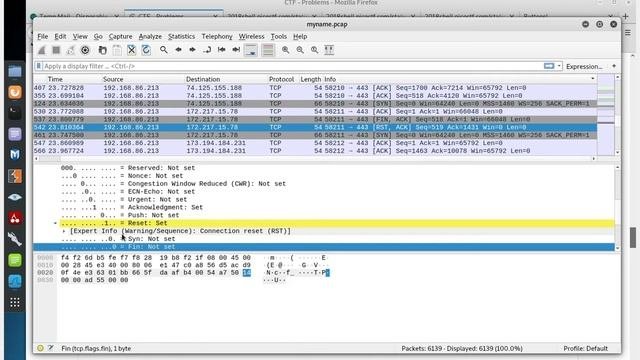Image resolution: width=640 pixels, height=360 pixels.
Task: Save this capture file using toolbar icon
Action: (117, 50)
